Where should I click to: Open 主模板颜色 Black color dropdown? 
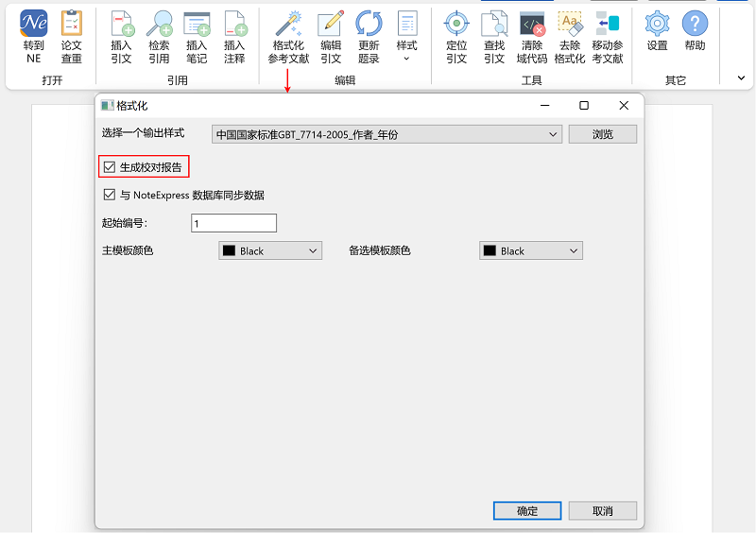[x=270, y=250]
